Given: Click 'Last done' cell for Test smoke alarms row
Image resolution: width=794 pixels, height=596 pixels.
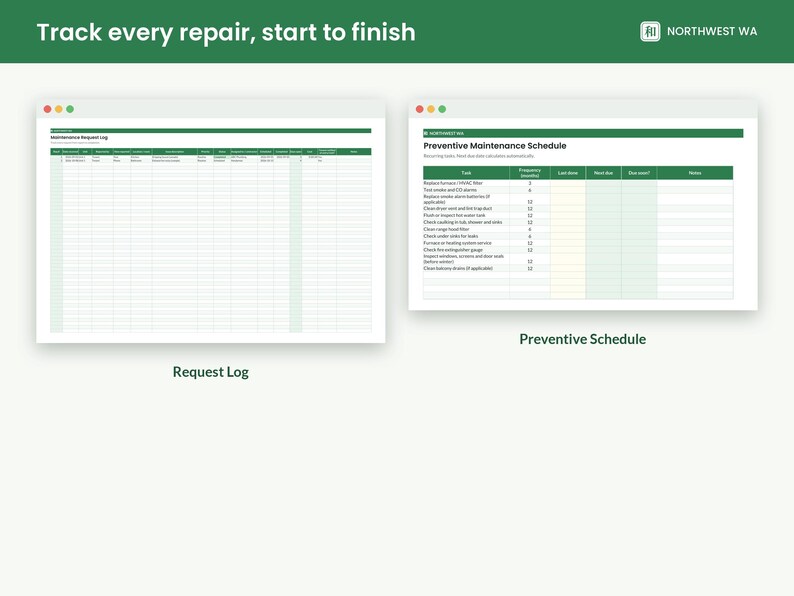Looking at the screenshot, I should pyautogui.click(x=568, y=190).
